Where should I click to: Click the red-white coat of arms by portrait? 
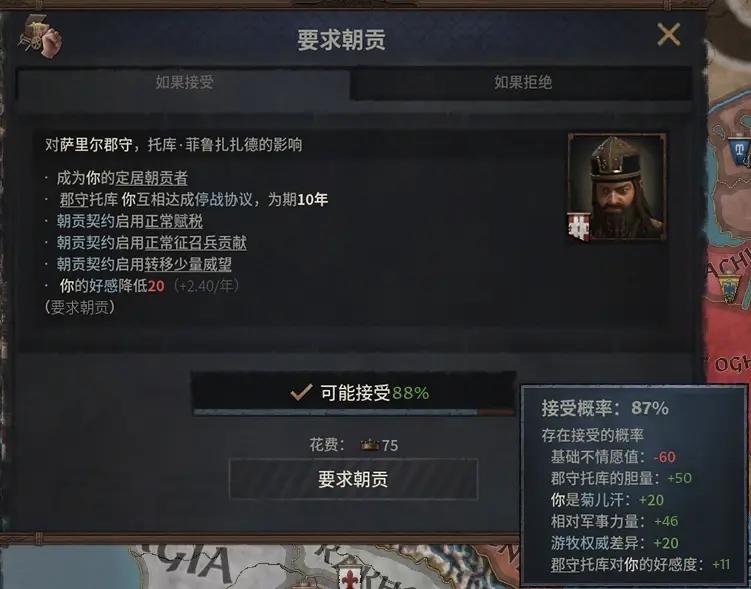click(x=579, y=227)
